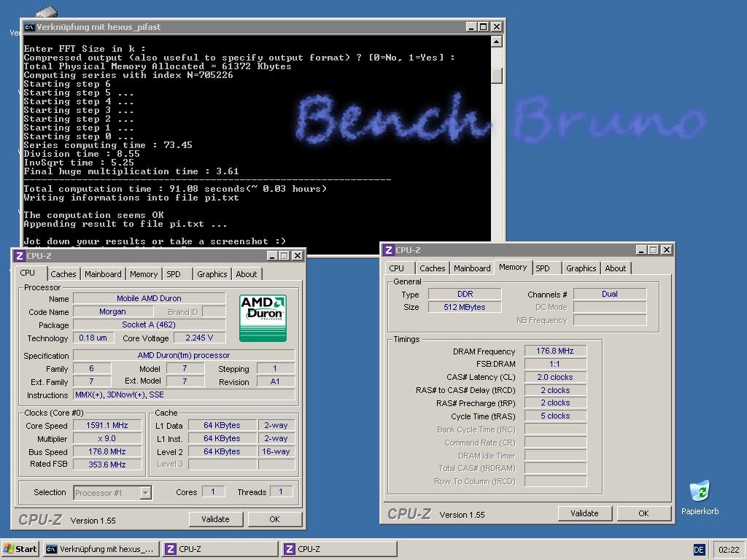The height and width of the screenshot is (560, 747).
Task: Open Memory tab in left CPU-Z window
Action: 144,274
